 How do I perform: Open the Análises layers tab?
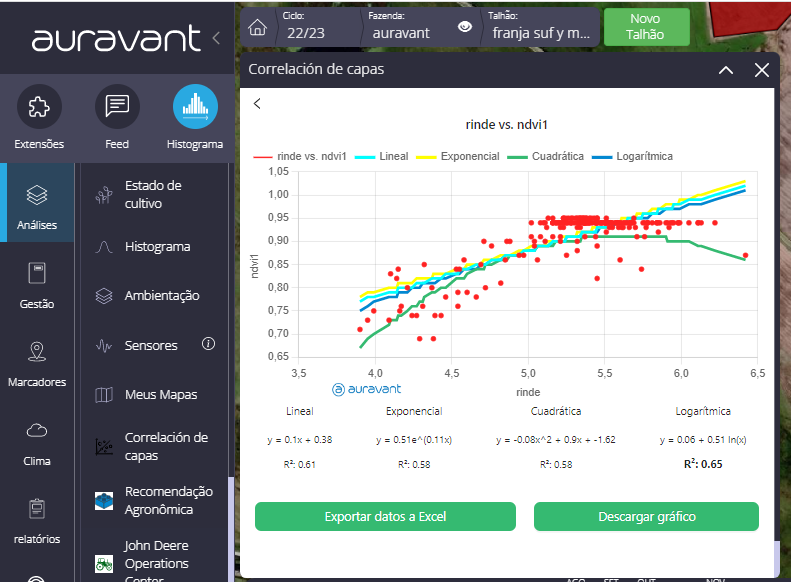[37, 203]
